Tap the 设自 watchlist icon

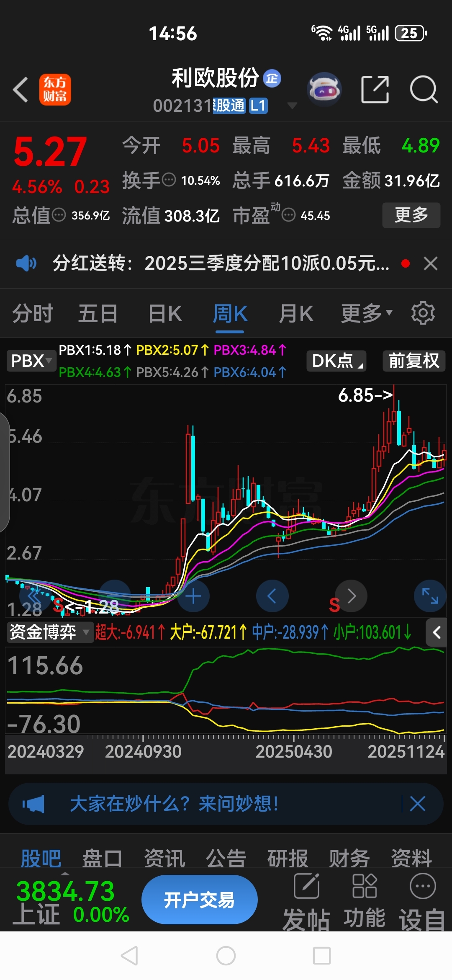[423, 901]
